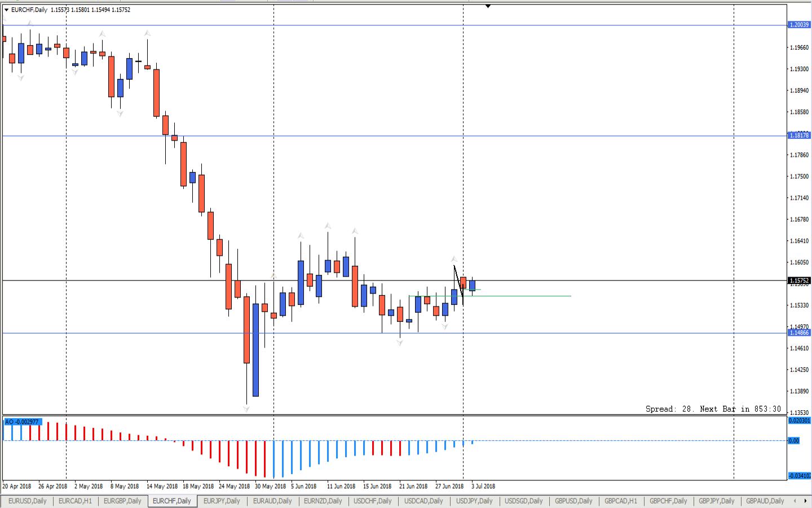The image size is (812, 508).
Task: Click the 30 May 2018 date label
Action: click(x=271, y=486)
